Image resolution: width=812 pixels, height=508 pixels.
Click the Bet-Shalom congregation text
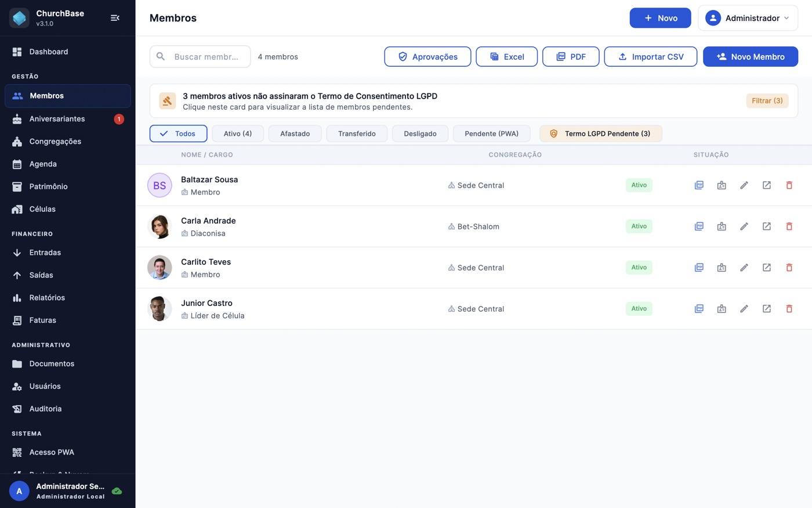(x=478, y=226)
